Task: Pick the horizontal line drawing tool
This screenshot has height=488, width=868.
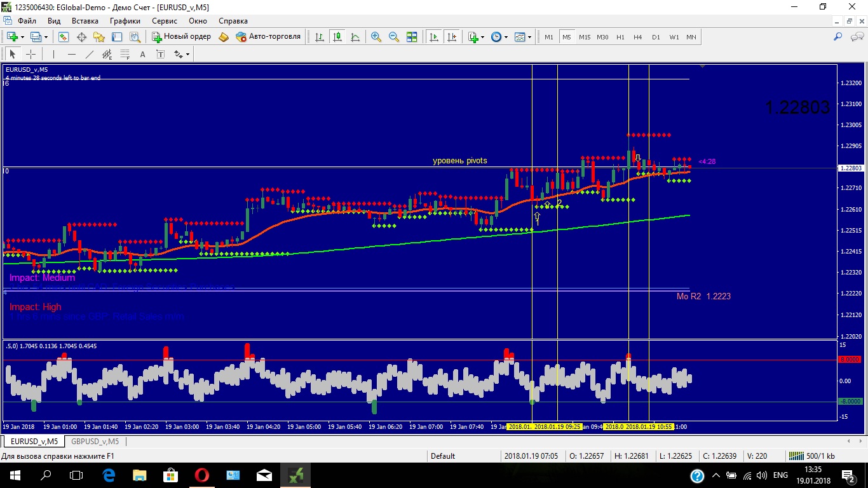Action: click(x=72, y=54)
